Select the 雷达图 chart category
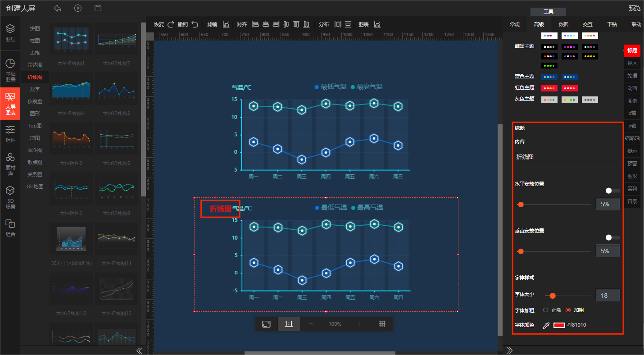This screenshot has height=355, width=644. [35, 65]
